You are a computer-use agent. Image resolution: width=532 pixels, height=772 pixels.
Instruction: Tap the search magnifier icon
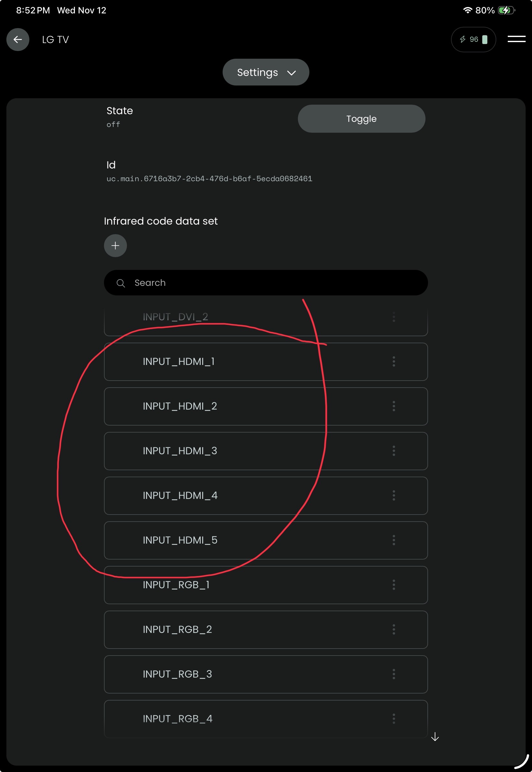pos(121,283)
